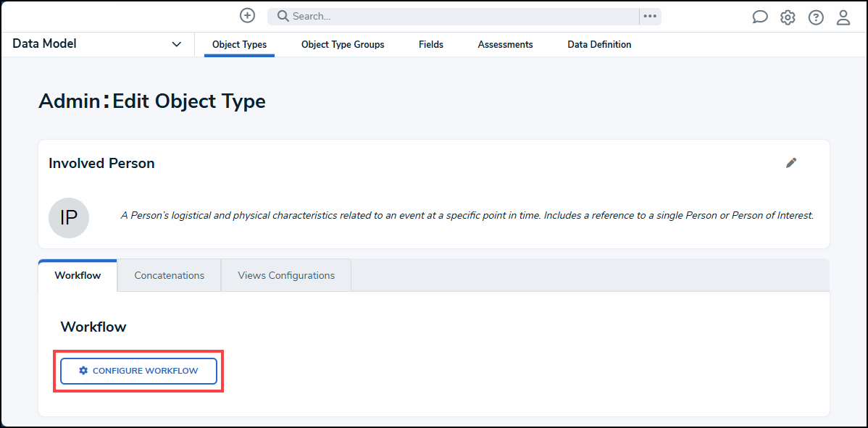The width and height of the screenshot is (868, 428).
Task: Open the Assessments tab
Action: (x=506, y=45)
